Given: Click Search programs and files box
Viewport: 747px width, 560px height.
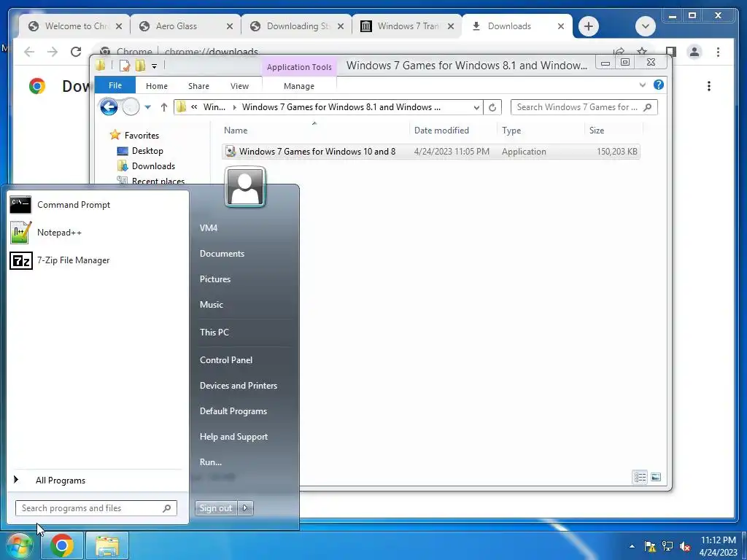Looking at the screenshot, I should (x=96, y=508).
